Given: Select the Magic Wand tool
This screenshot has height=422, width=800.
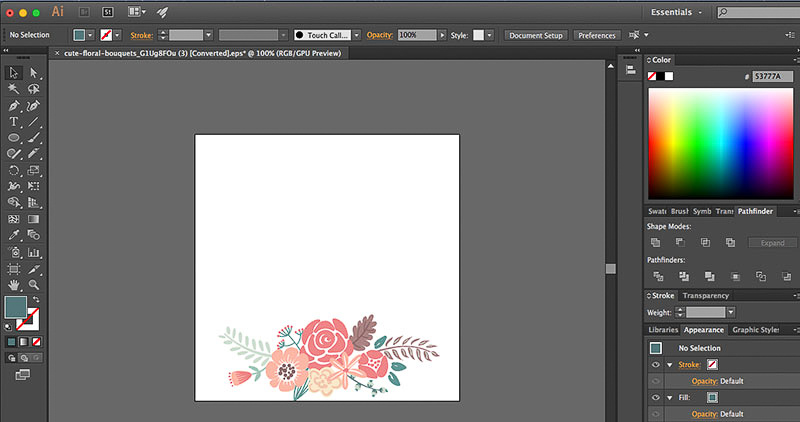Looking at the screenshot, I should click(14, 89).
